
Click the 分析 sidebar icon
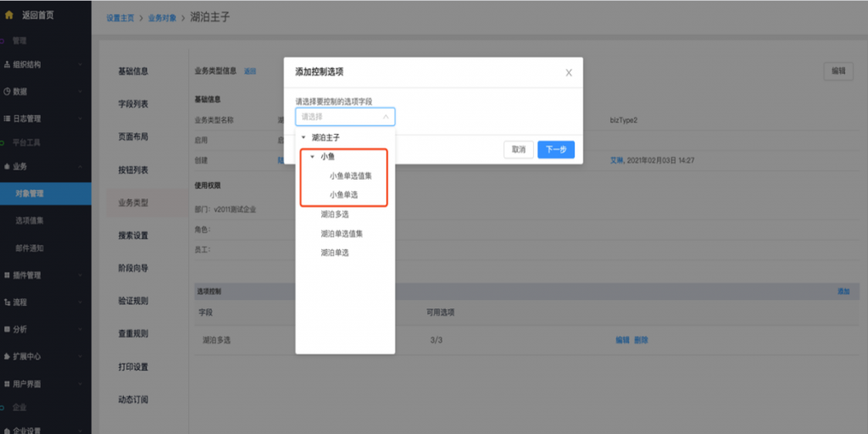click(7, 329)
